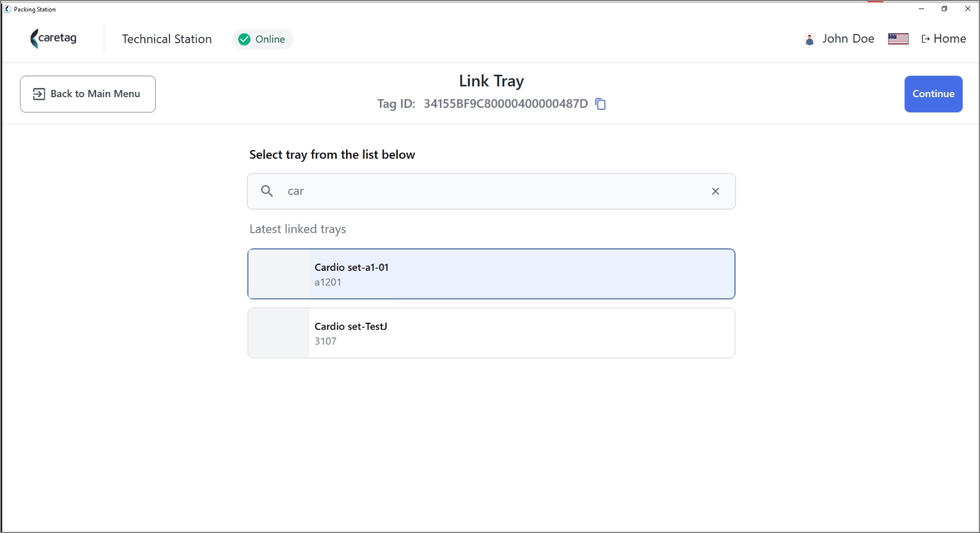980x533 pixels.
Task: Click the Cardio set-TestJ thumbnail placeholder
Action: (x=279, y=333)
